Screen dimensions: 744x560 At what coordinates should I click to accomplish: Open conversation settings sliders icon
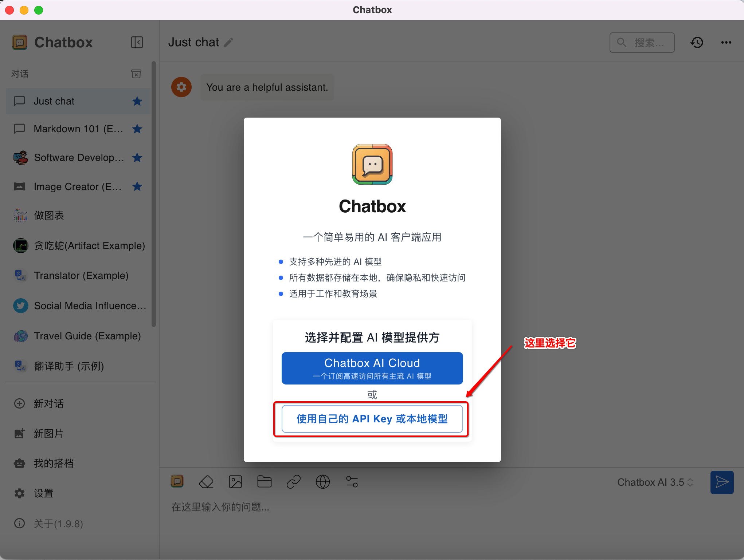pos(352,482)
